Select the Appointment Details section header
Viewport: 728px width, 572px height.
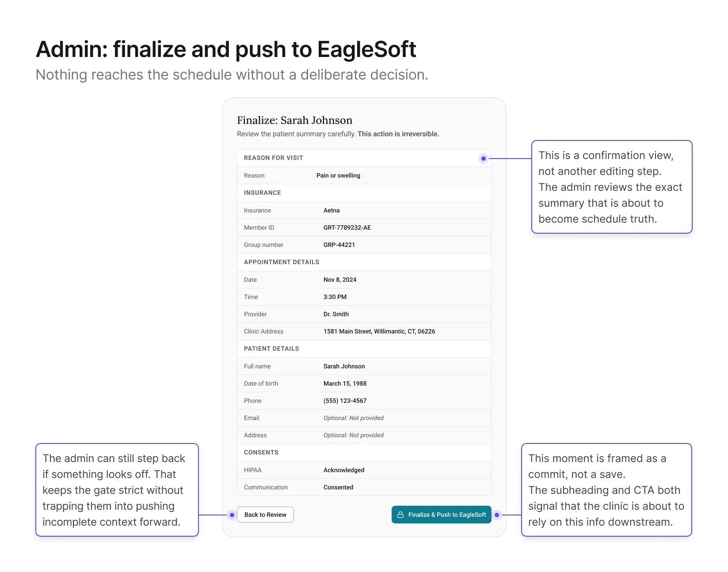281,262
